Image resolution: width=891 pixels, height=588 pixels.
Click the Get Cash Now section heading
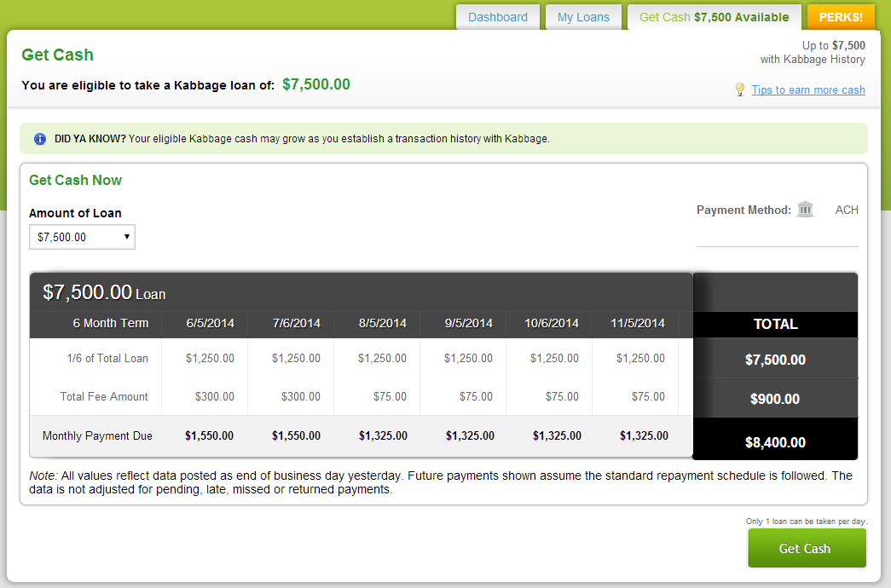[x=75, y=180]
